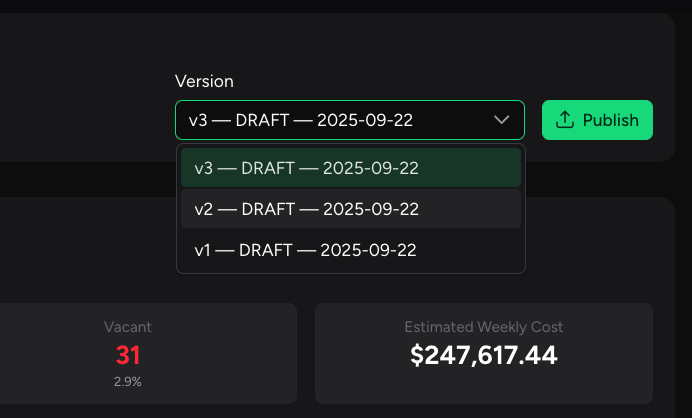
Task: Click the Vacant heading text
Action: point(128,327)
